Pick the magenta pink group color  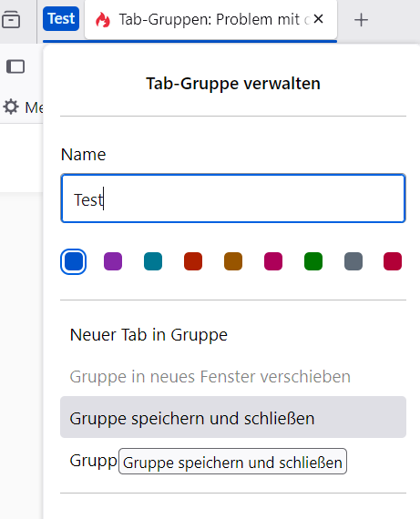pos(273,261)
